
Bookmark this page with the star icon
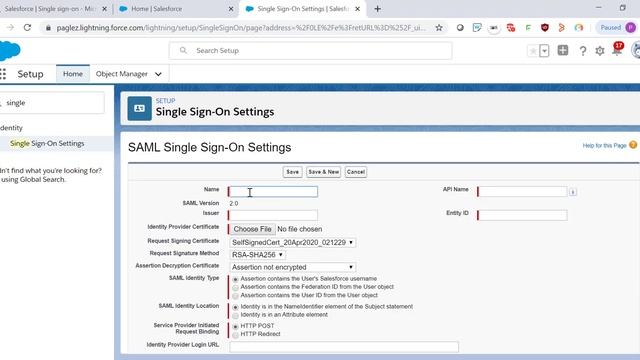439,28
